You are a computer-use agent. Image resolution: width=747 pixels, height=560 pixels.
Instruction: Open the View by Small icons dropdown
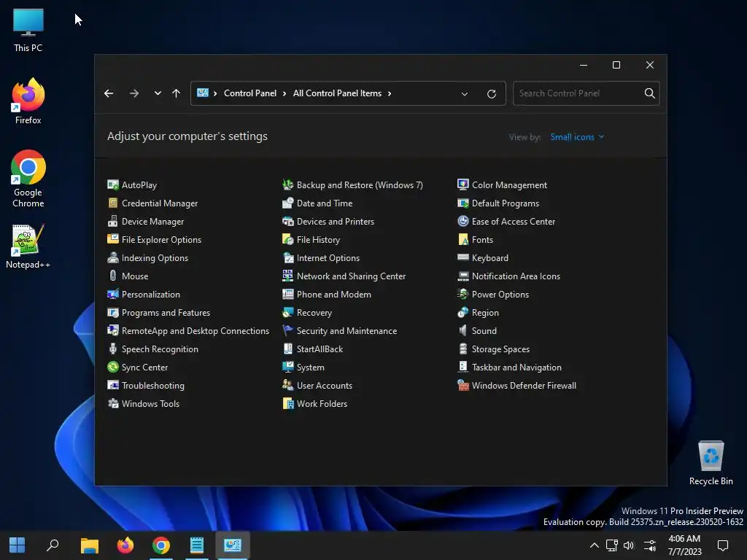click(577, 137)
